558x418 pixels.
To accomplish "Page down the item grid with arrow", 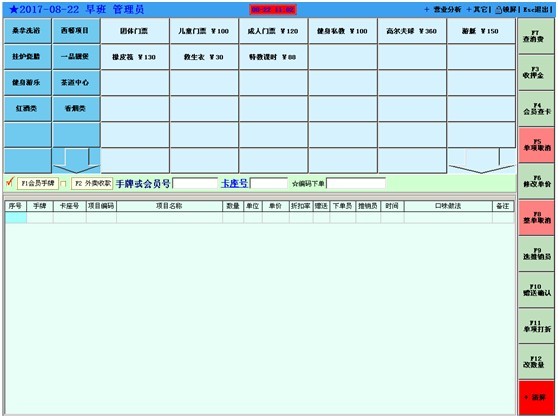I will tap(481, 161).
